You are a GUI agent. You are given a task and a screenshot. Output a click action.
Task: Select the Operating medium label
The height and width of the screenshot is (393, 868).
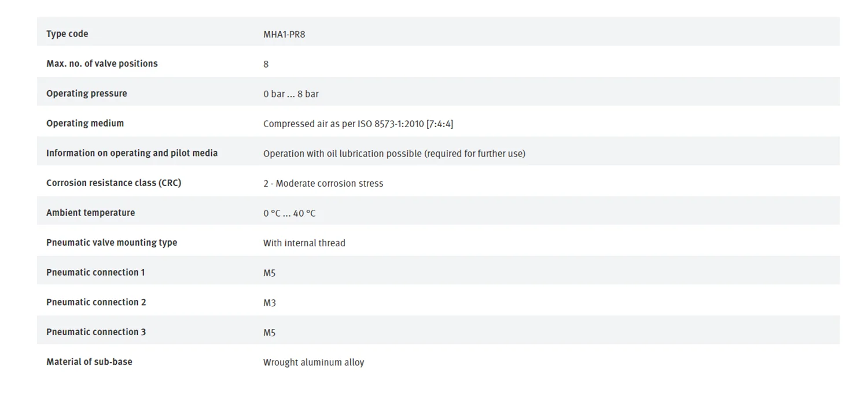pos(85,123)
